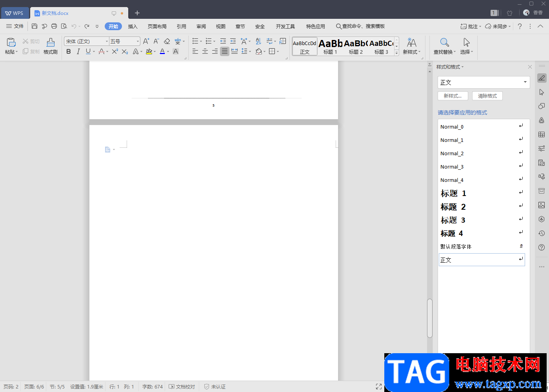Viewport: 549px width, 392px height.
Task: Expand the borders dropdown
Action: tap(278, 52)
